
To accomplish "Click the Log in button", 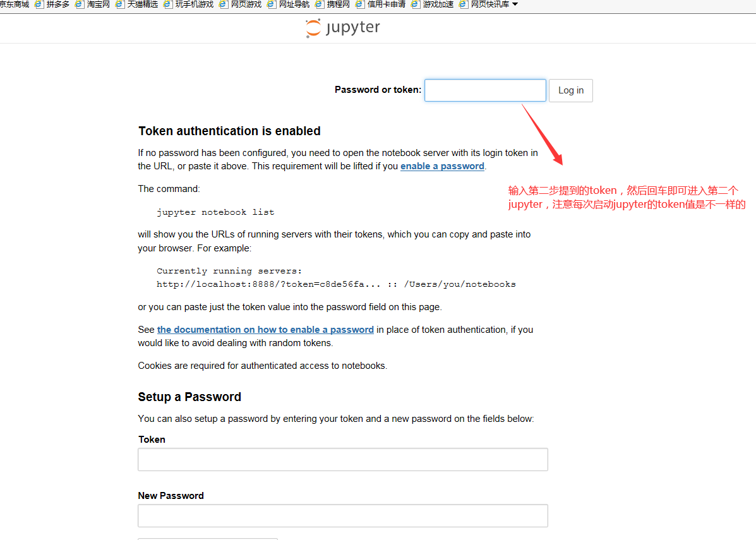I will 571,90.
